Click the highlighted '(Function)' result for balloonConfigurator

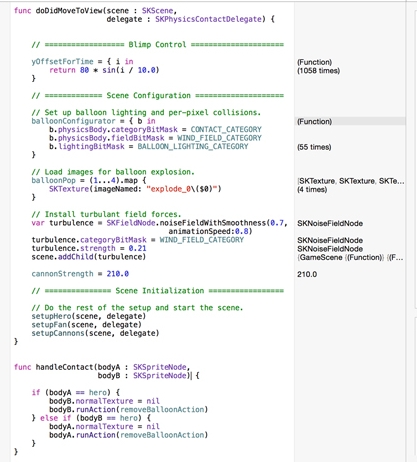tap(314, 121)
